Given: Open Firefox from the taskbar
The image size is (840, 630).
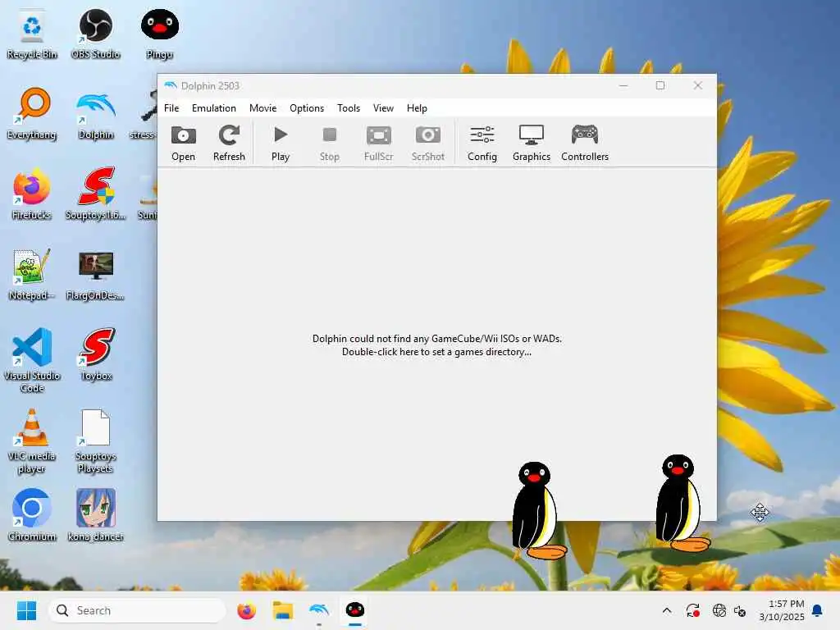Looking at the screenshot, I should coord(246,610).
